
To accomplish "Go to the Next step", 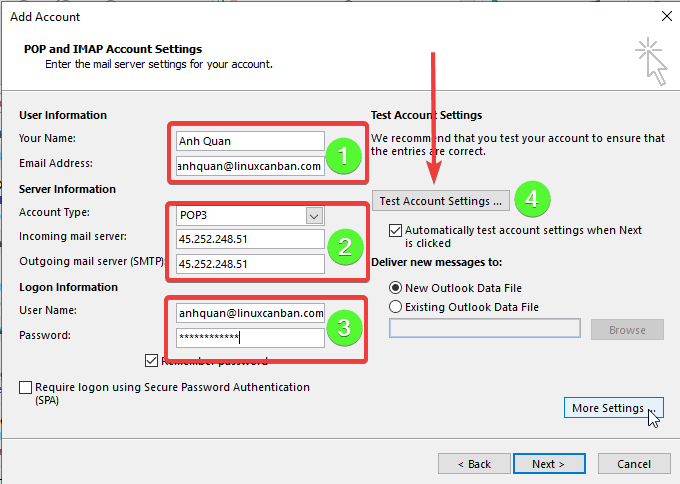I will (x=548, y=464).
